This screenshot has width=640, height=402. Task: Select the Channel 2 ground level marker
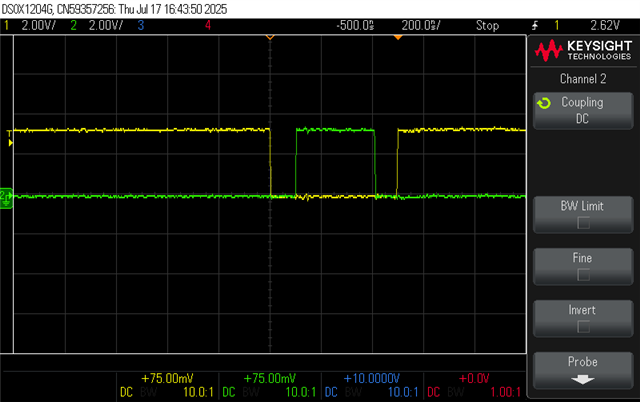[6, 198]
